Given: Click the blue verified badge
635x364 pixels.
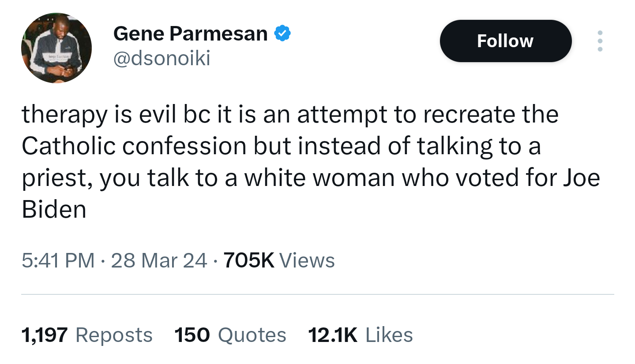Looking at the screenshot, I should click(x=282, y=34).
